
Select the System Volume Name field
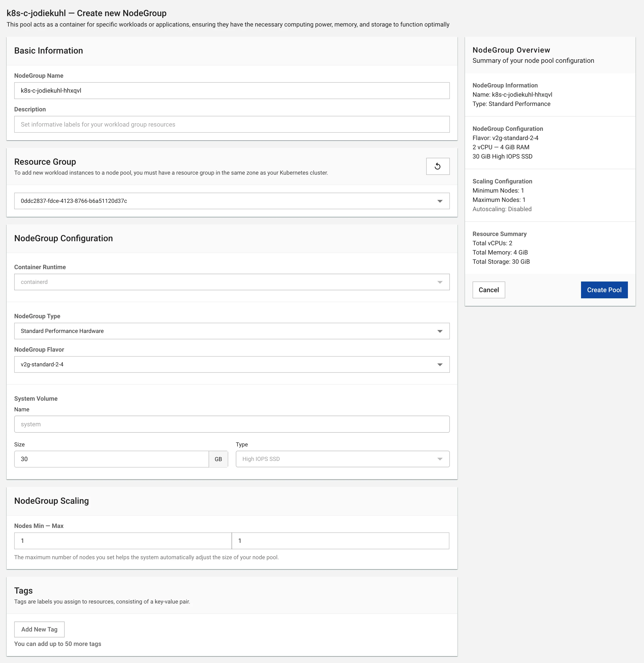pos(232,424)
